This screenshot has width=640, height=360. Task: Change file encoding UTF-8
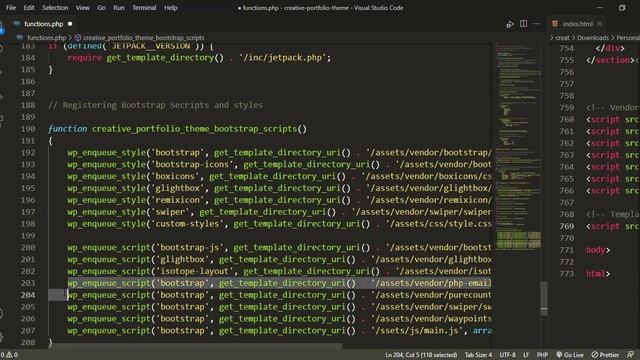[507, 355]
